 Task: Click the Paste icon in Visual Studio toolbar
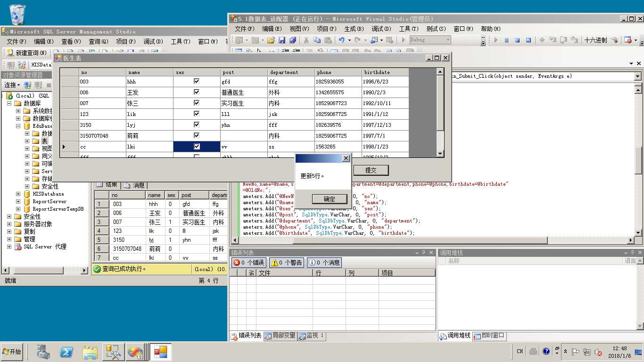[328, 40]
